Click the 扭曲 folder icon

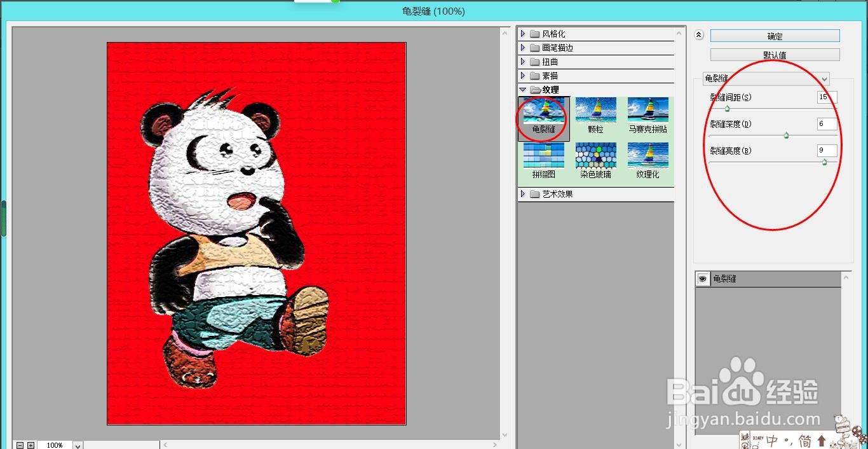[x=534, y=62]
